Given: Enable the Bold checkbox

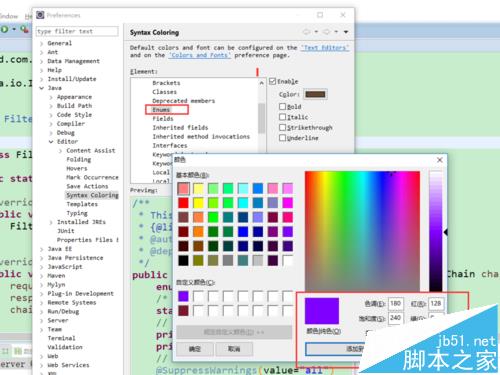Looking at the screenshot, I should pyautogui.click(x=282, y=106).
